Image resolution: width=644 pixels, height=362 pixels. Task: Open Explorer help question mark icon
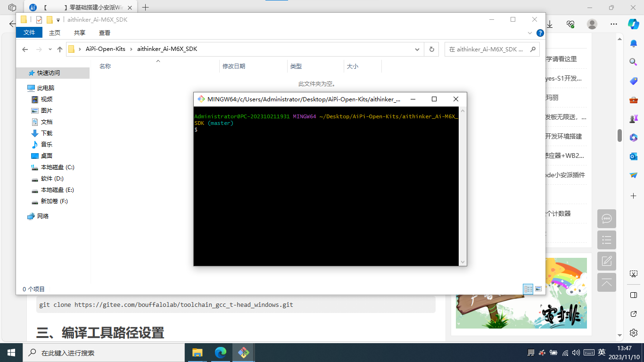540,33
